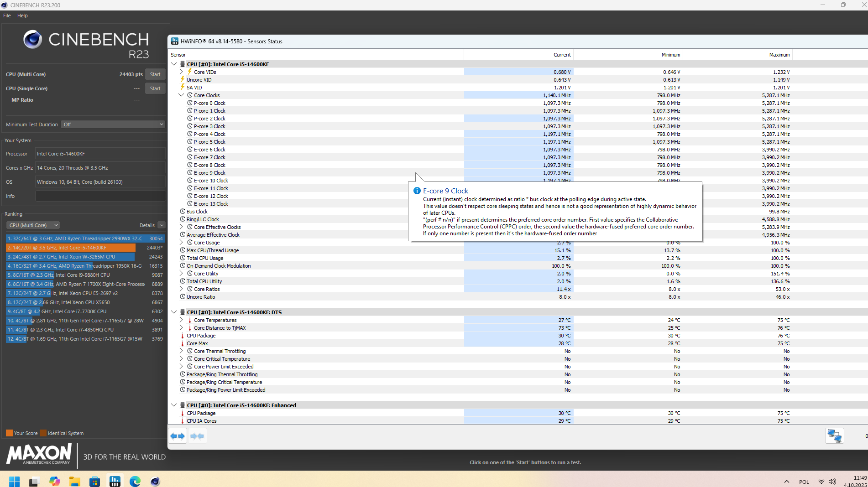
Task: Open the Copilot app in the taskbar
Action: pyautogui.click(x=55, y=481)
